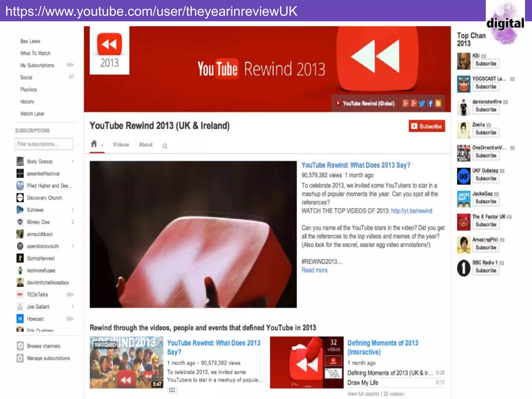Viewport: 532px width, 399px height.
Task: Open Social in sidebar
Action: pyautogui.click(x=26, y=77)
